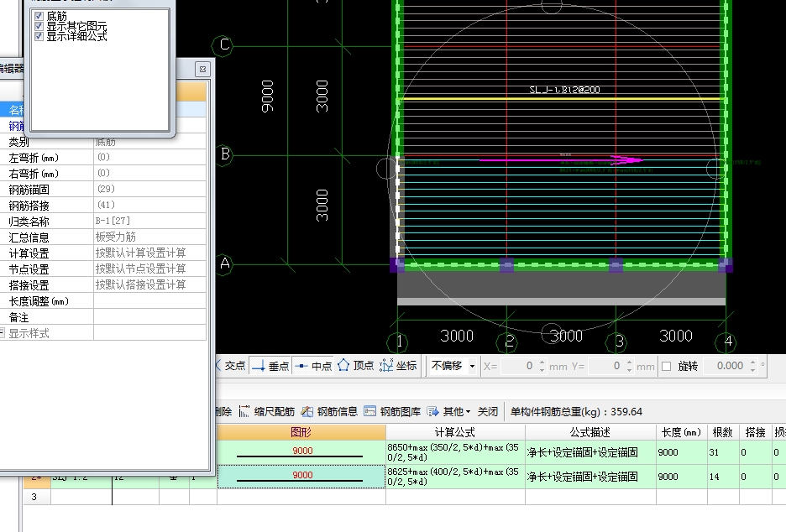Select the 右弯折(mm) value

click(149, 174)
